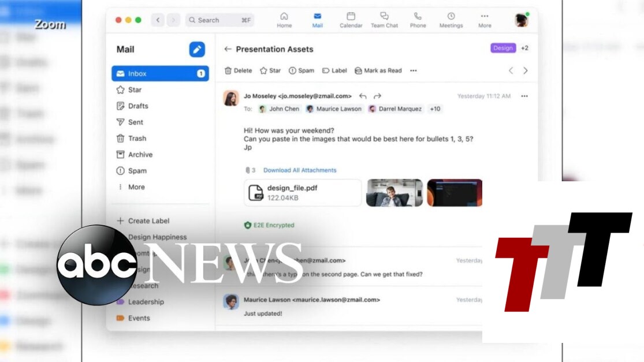Click the purple Design label tag
This screenshot has height=362, width=644.
point(502,48)
